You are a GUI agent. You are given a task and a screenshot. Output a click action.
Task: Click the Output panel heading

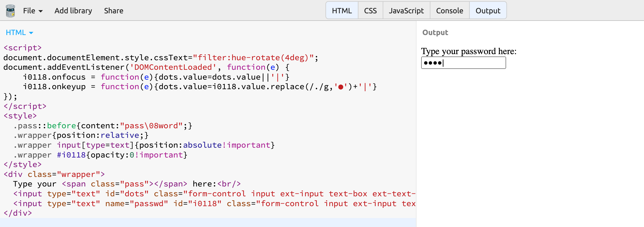pos(435,32)
